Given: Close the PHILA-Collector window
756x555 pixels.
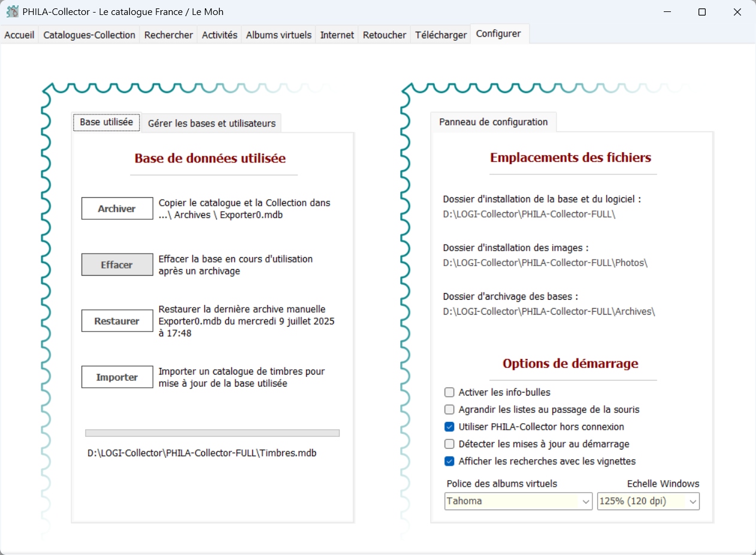Looking at the screenshot, I should 737,12.
